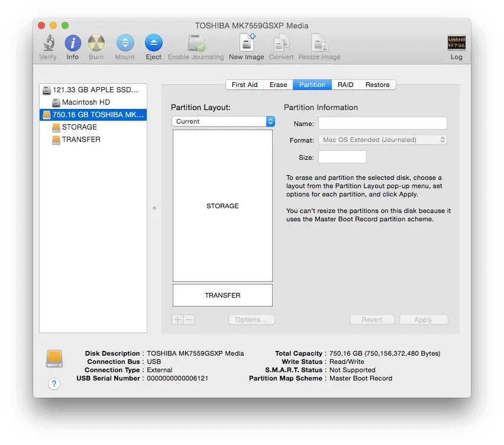Click the Apply button
Viewport: 504px width, 445px height.
pyautogui.click(x=424, y=319)
